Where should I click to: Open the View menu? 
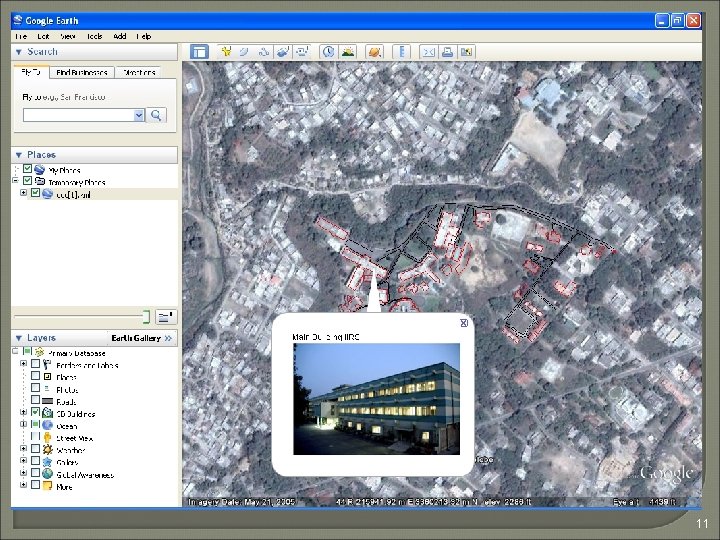(x=68, y=36)
